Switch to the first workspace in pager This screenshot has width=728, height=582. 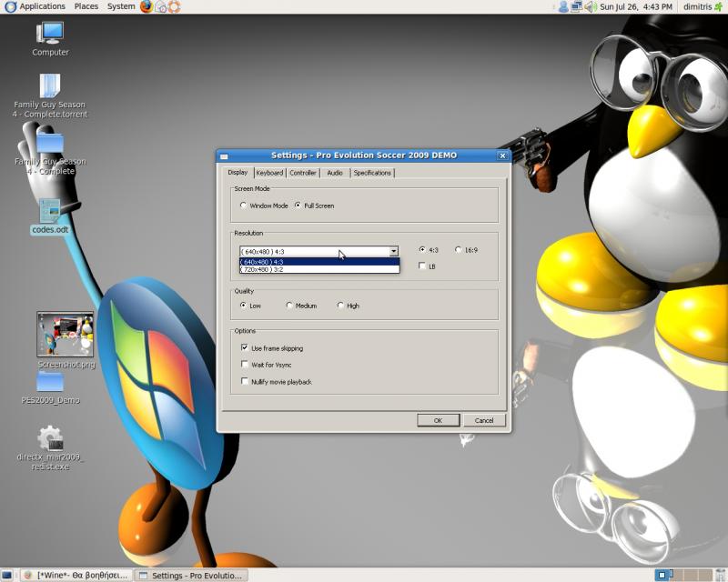point(662,575)
